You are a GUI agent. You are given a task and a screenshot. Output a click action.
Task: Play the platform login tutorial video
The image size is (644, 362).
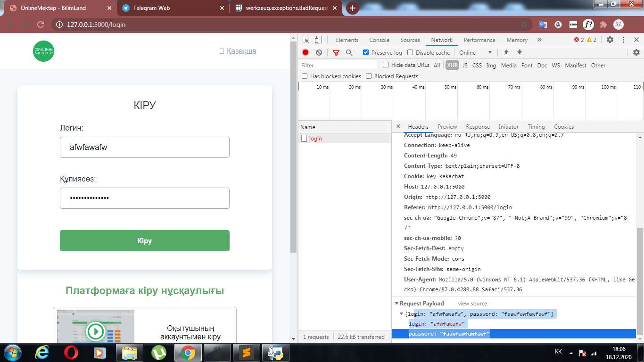point(96,331)
